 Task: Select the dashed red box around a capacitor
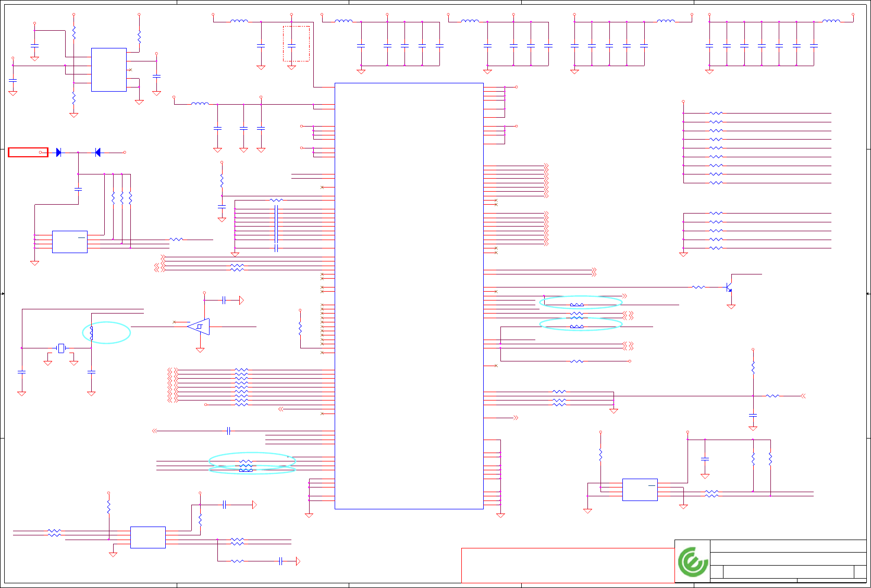[x=296, y=44]
